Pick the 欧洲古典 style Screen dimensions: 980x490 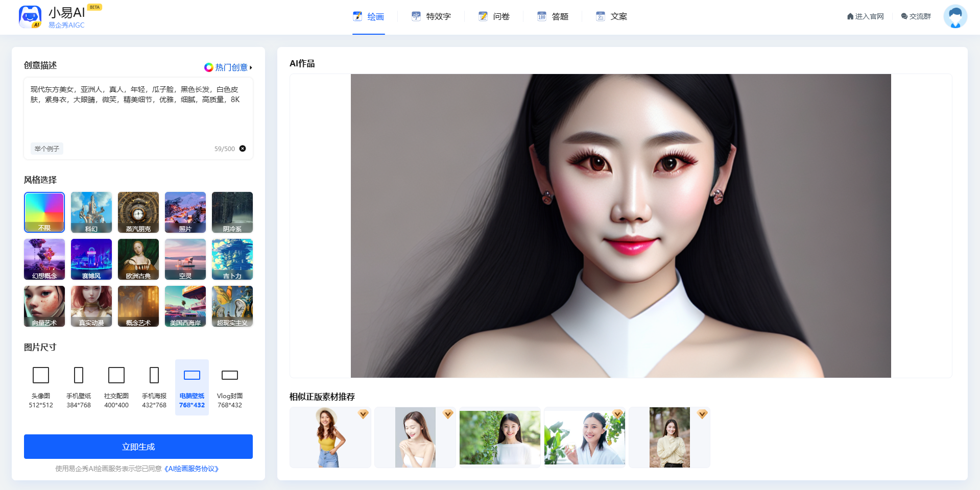[138, 259]
